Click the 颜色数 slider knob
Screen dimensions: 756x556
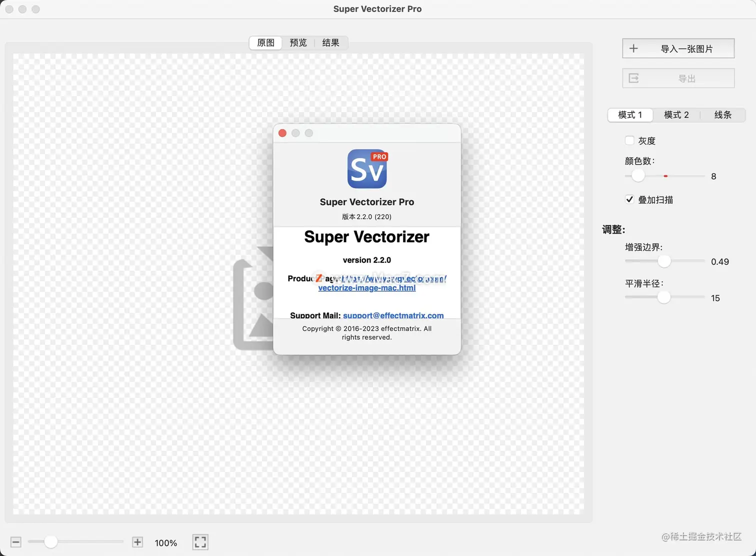pyautogui.click(x=638, y=176)
